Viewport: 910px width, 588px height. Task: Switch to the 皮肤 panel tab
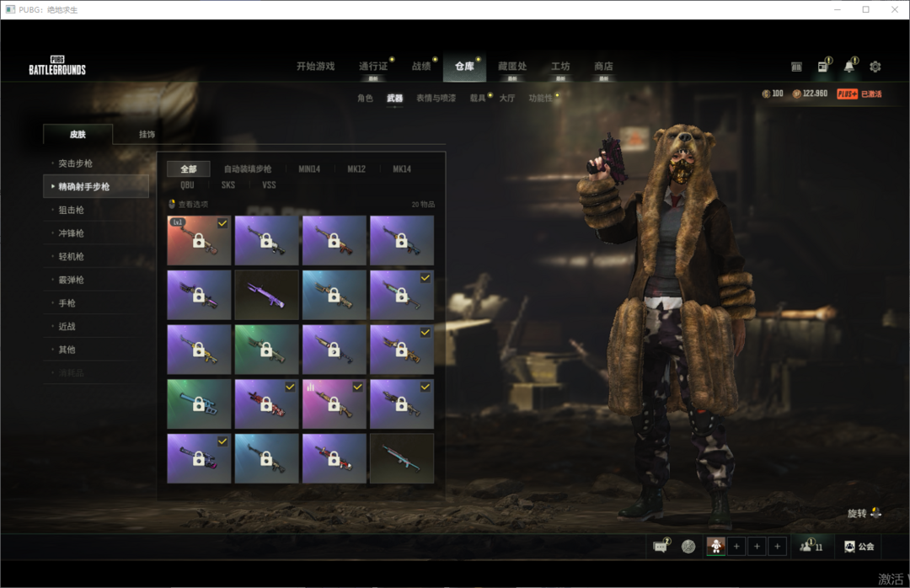(x=78, y=134)
